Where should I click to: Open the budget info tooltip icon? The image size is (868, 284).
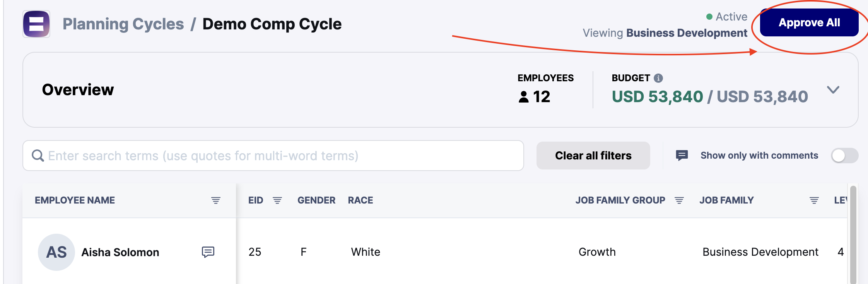658,78
